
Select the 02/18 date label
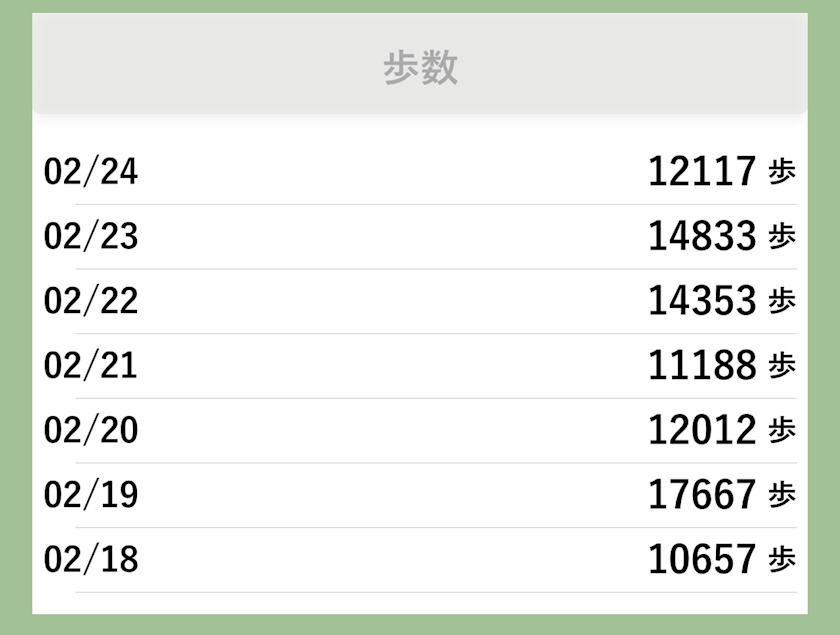tap(91, 559)
